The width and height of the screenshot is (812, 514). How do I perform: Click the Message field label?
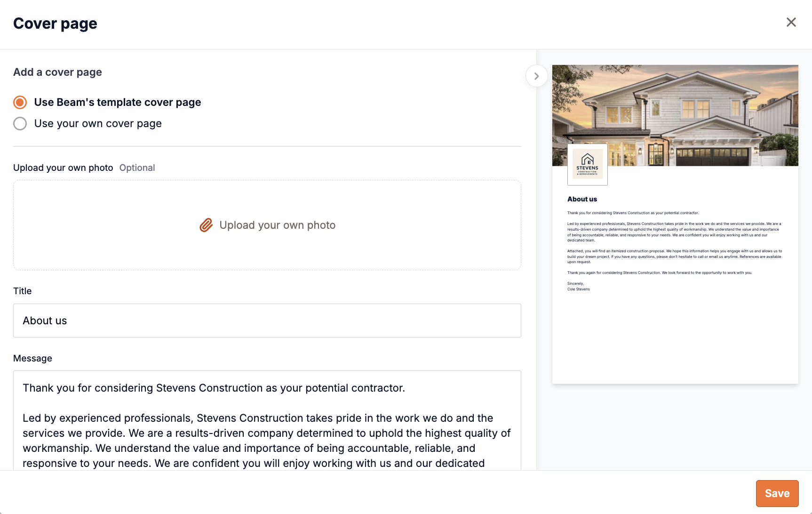32,358
